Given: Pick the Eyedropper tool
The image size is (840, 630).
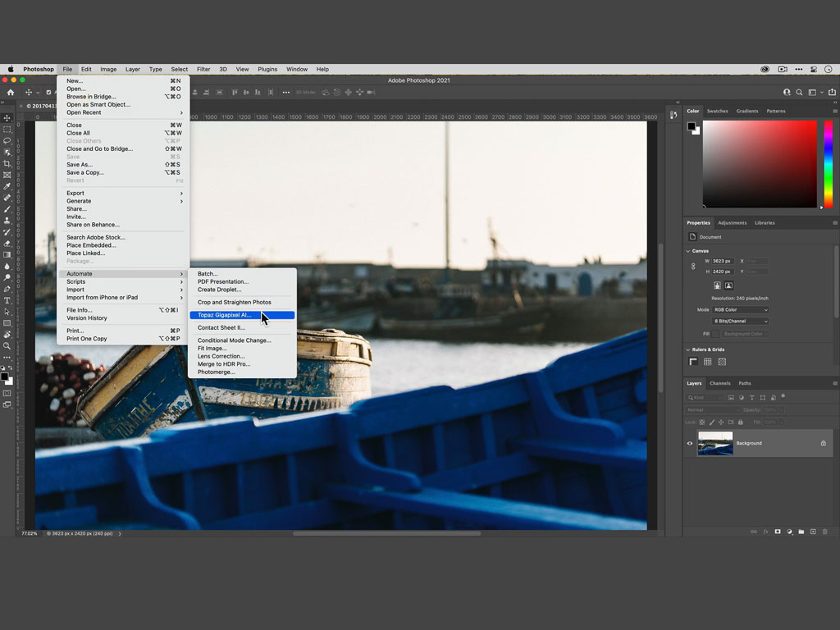Looking at the screenshot, I should (x=7, y=186).
